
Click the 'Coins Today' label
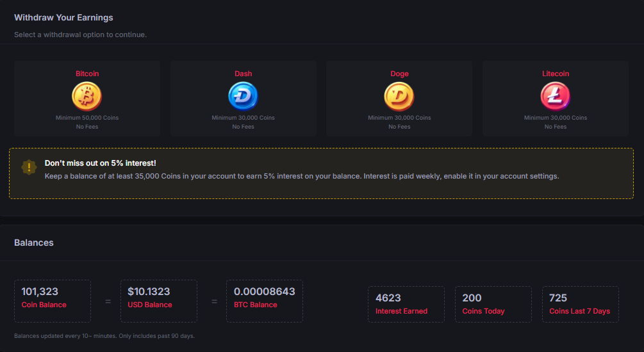coord(483,311)
